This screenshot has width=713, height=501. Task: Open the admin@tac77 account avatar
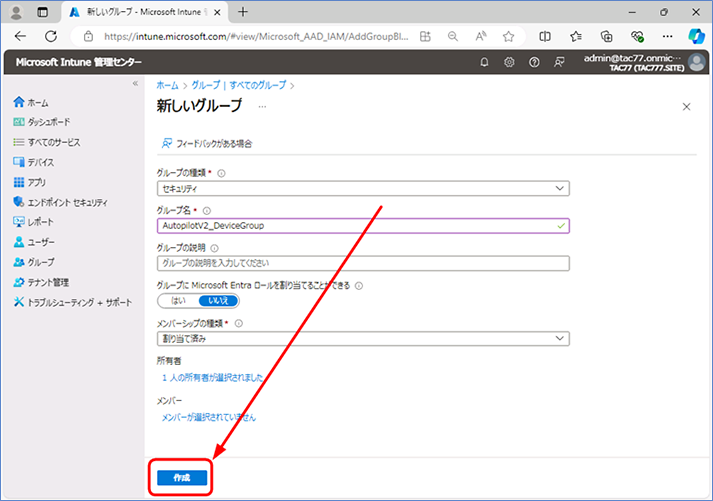click(697, 62)
